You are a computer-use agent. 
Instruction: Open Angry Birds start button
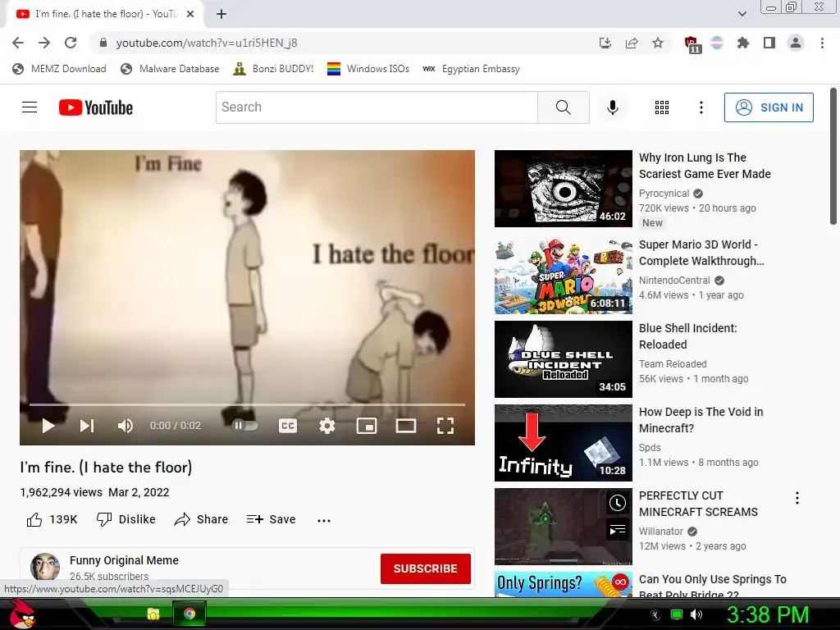coord(22,614)
